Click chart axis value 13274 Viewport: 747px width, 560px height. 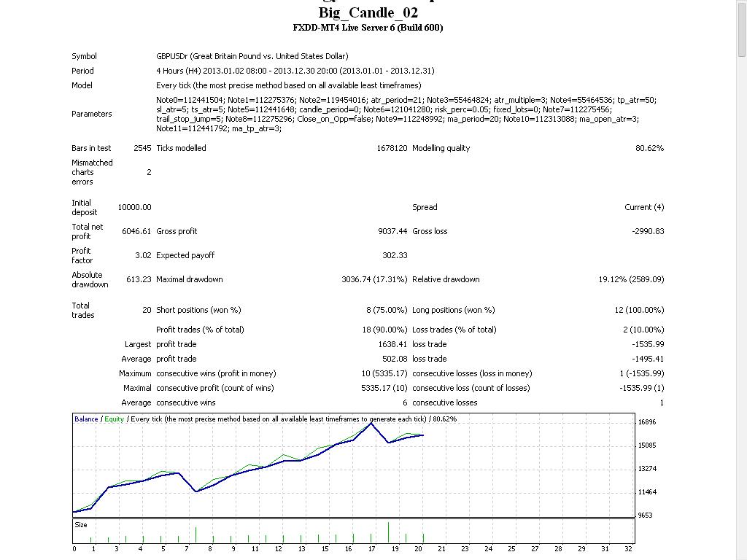[647, 469]
